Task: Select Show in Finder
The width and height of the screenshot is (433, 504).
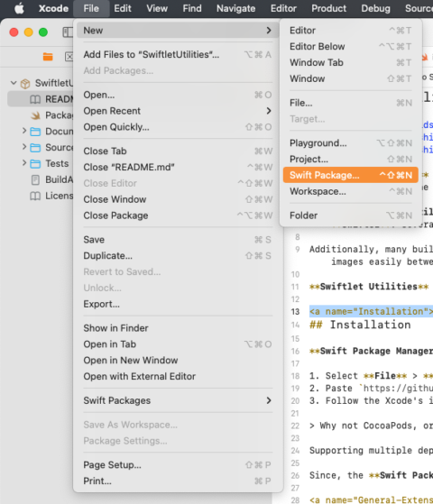Action: pos(178,328)
